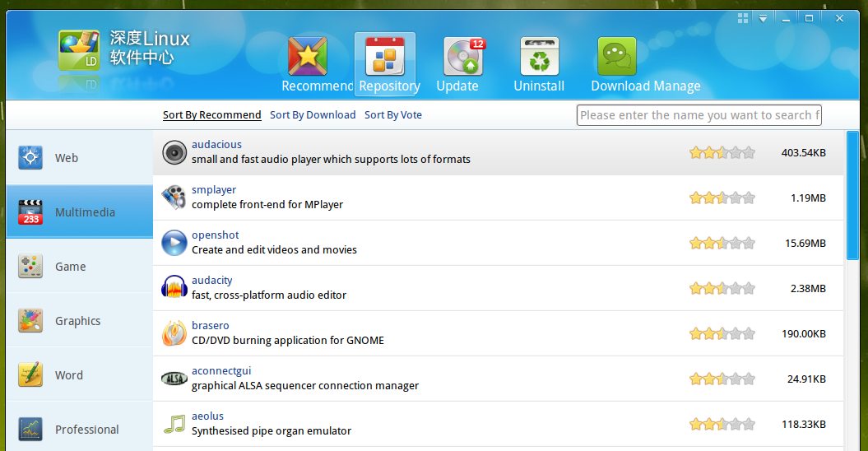Click the audacity headphones icon

click(174, 288)
